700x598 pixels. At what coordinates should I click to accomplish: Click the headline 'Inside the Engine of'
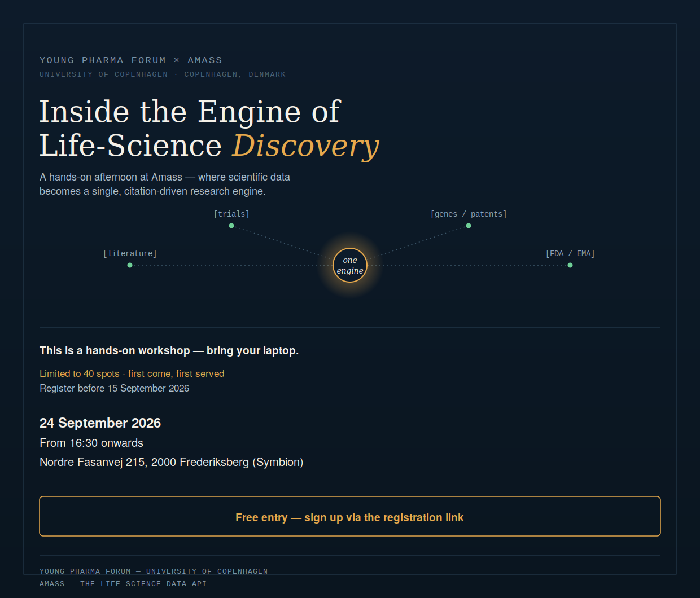pyautogui.click(x=190, y=112)
